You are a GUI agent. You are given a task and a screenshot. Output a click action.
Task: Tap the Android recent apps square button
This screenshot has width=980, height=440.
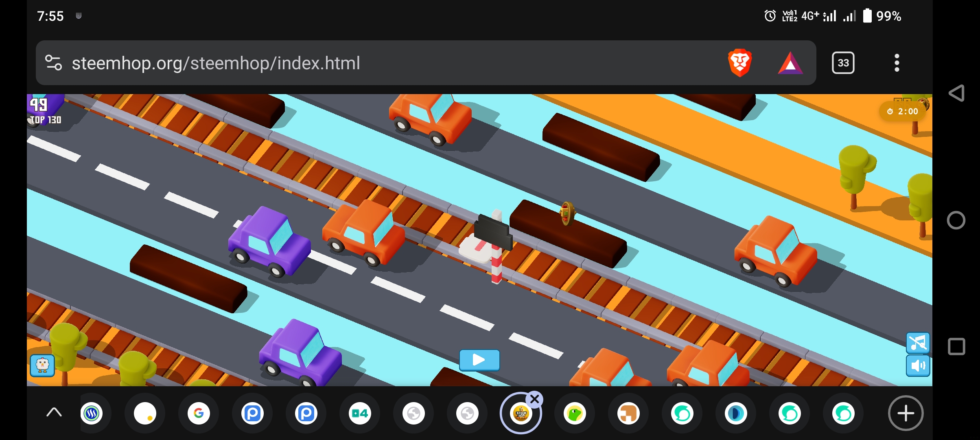[956, 347]
